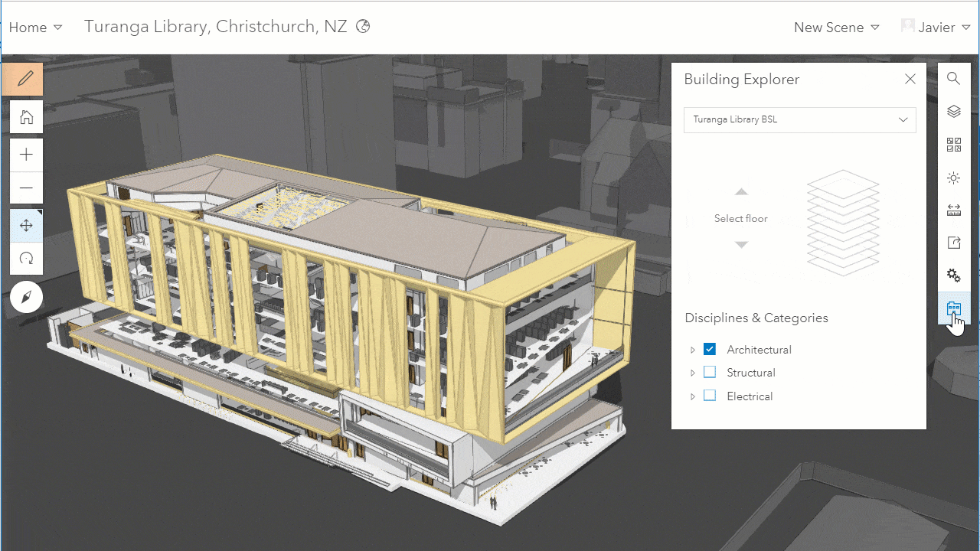Open the search tool
The height and width of the screenshot is (551, 980).
tap(953, 79)
